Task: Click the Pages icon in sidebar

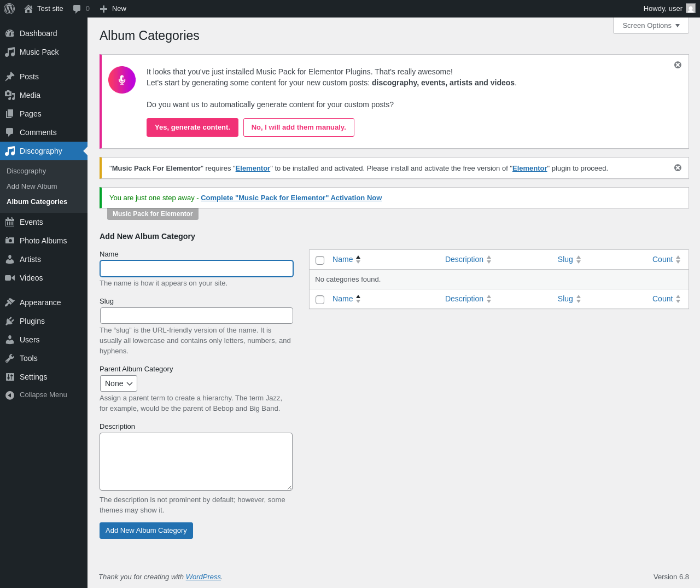Action: pyautogui.click(x=10, y=114)
